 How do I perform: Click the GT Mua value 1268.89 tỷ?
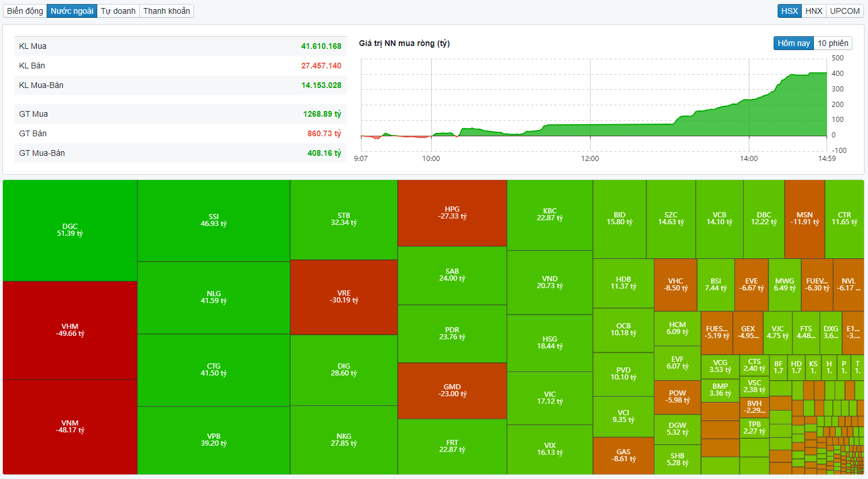coord(322,114)
